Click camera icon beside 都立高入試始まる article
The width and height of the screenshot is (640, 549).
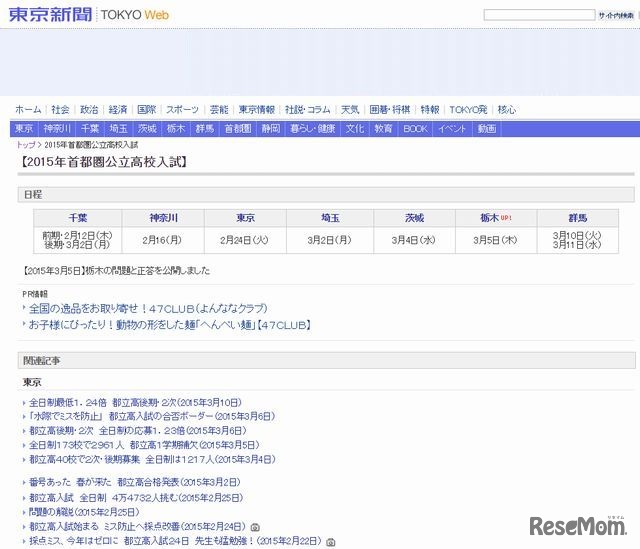click(255, 527)
